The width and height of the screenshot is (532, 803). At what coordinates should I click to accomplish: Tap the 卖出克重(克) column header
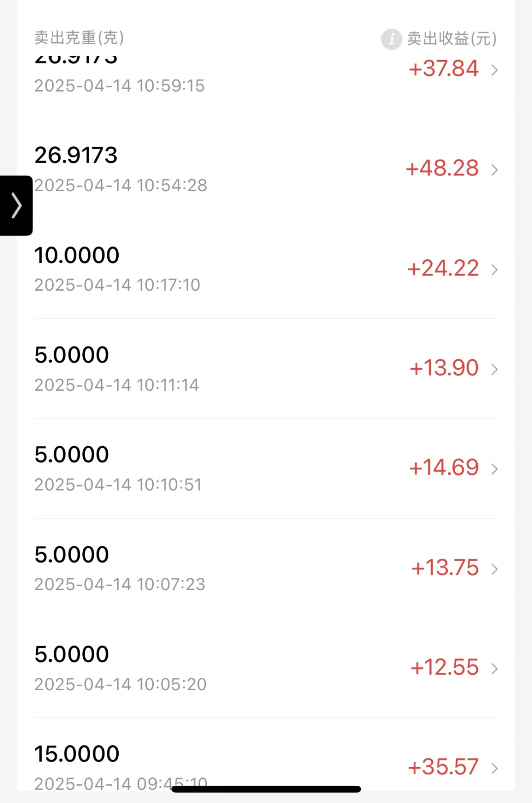click(x=79, y=38)
